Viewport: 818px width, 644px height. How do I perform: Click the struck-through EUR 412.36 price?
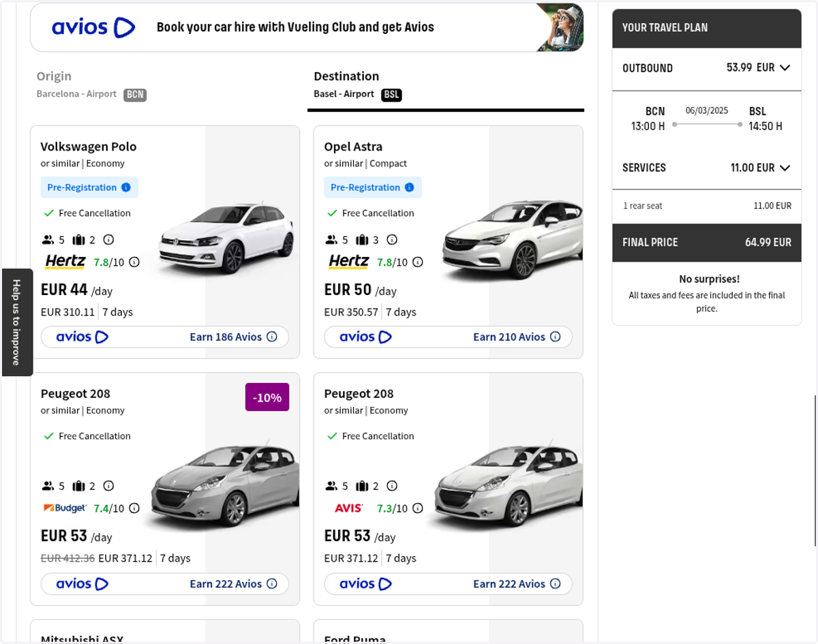68,558
